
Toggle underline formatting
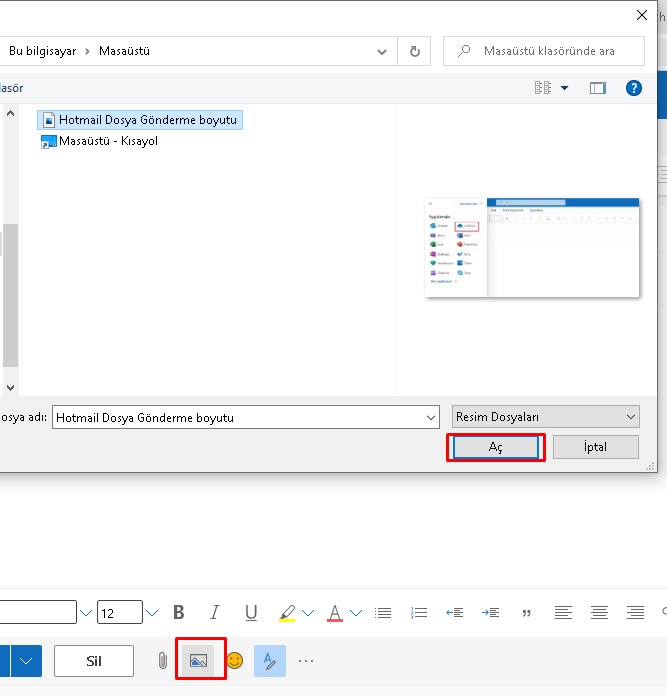click(x=251, y=613)
